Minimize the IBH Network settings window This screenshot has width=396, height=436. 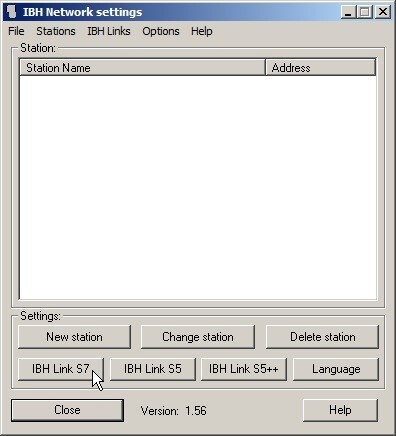click(x=348, y=12)
